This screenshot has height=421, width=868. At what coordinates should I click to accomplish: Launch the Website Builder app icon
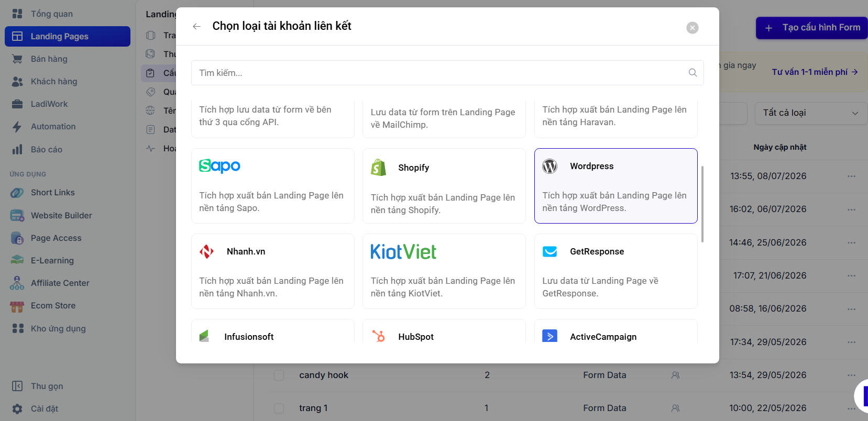pos(17,215)
